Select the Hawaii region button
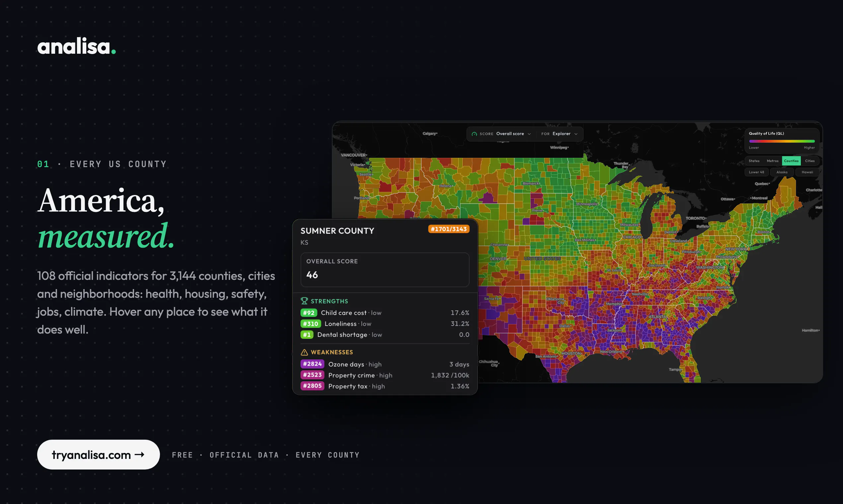This screenshot has height=504, width=843. point(807,172)
